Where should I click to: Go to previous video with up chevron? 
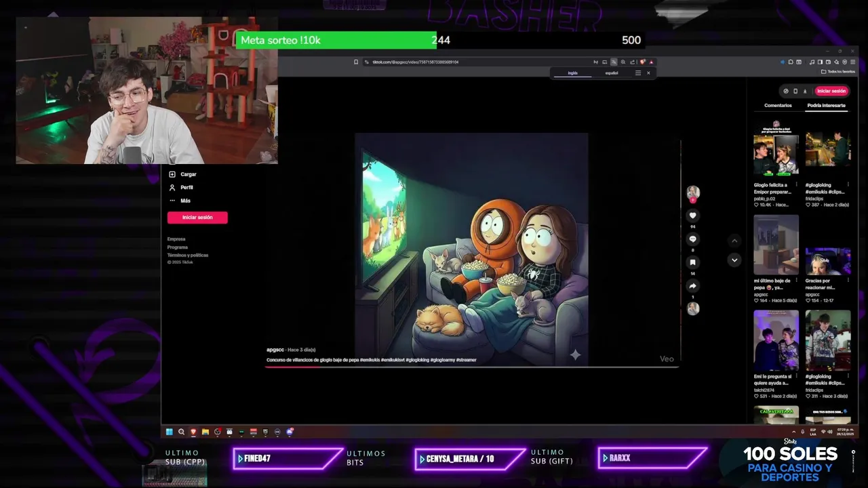(734, 241)
